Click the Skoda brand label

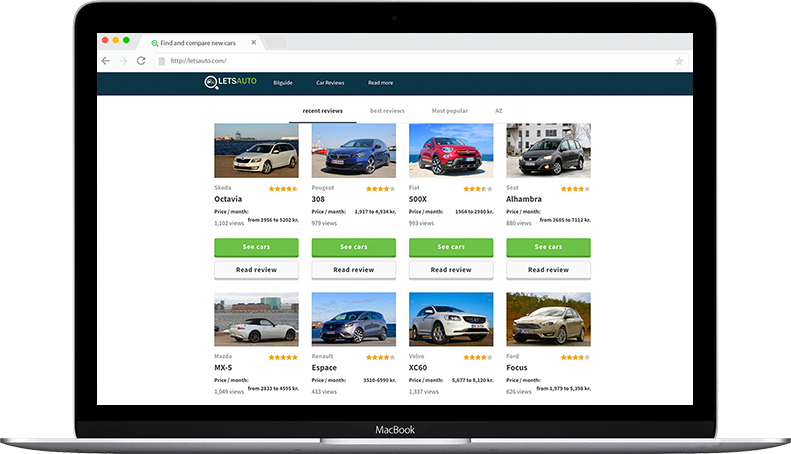click(222, 188)
